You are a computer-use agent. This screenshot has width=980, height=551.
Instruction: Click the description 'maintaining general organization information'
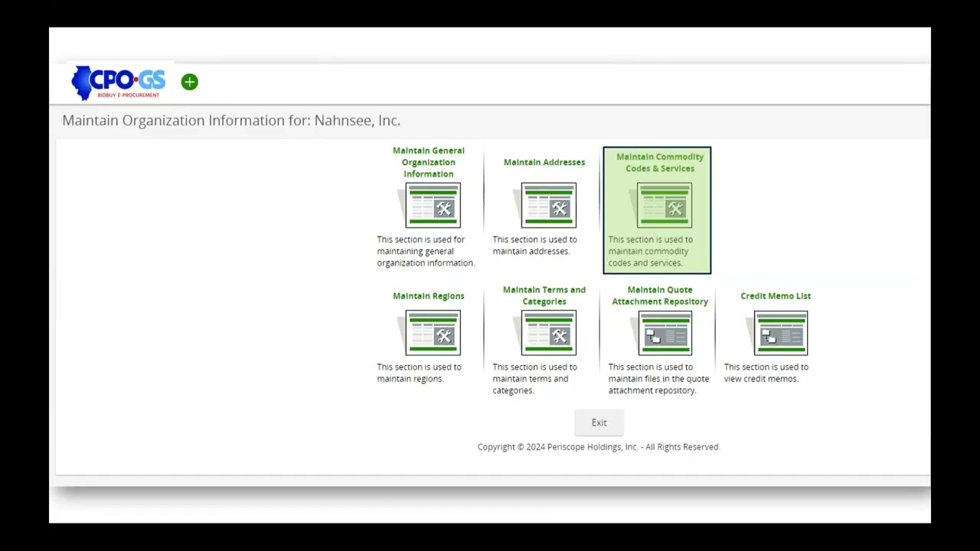pyautogui.click(x=426, y=251)
